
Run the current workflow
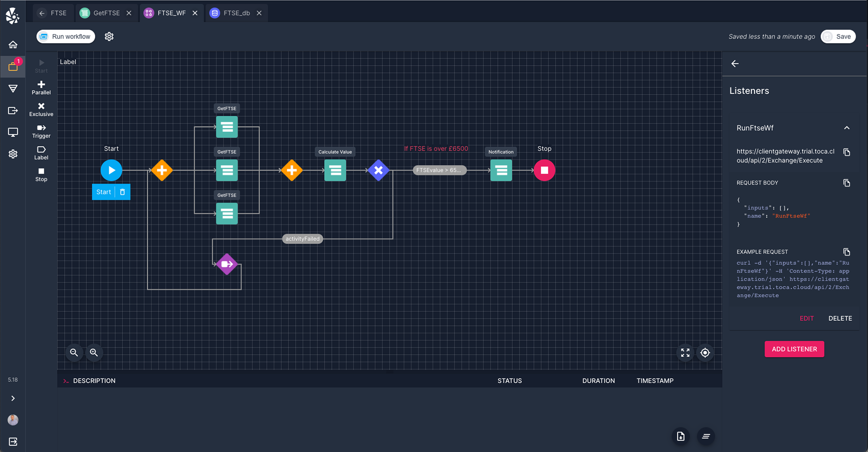65,37
